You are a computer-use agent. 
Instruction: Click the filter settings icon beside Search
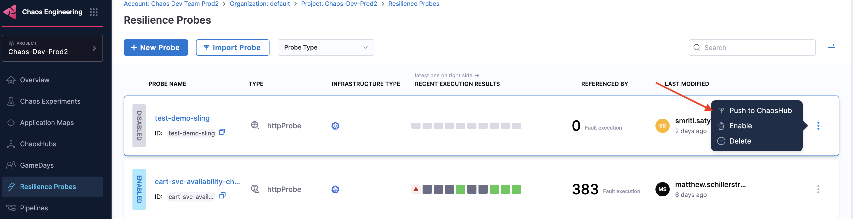tap(831, 48)
